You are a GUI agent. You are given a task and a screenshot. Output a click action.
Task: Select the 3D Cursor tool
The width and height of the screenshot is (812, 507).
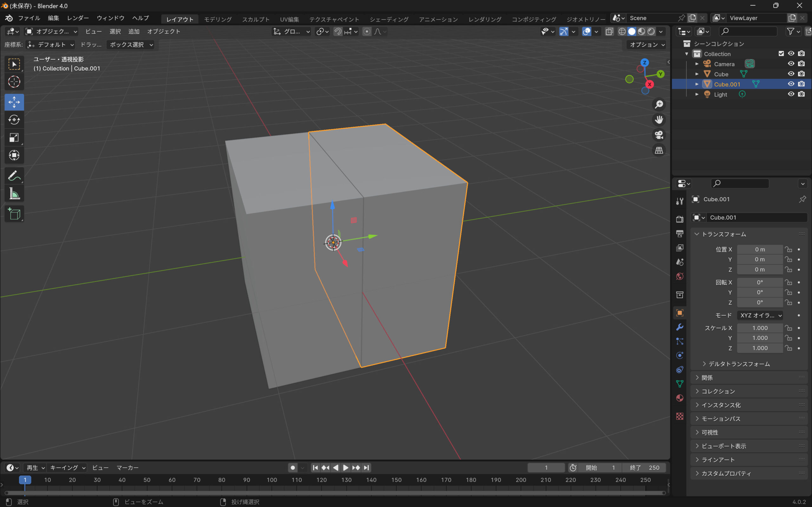14,81
